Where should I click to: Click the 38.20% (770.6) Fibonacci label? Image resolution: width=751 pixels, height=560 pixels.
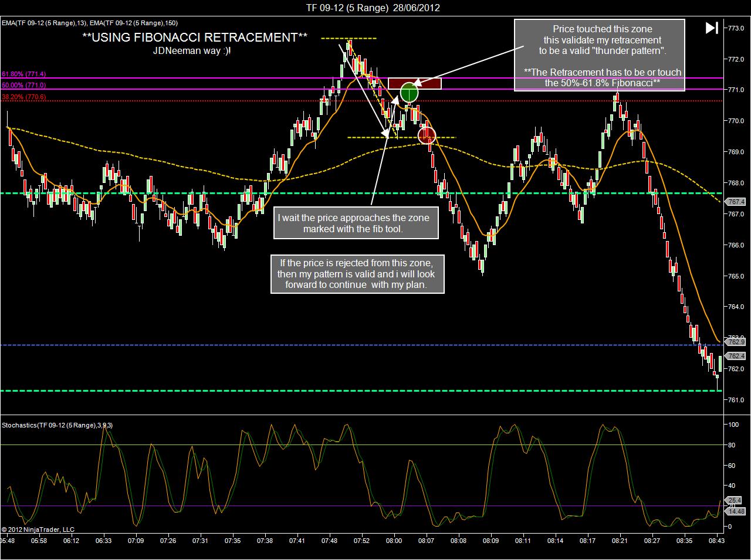point(23,97)
